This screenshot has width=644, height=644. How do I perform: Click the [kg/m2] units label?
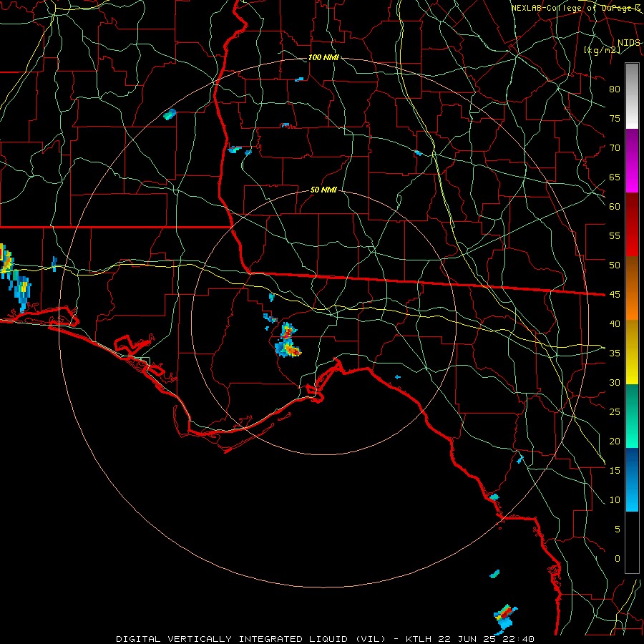click(602, 50)
